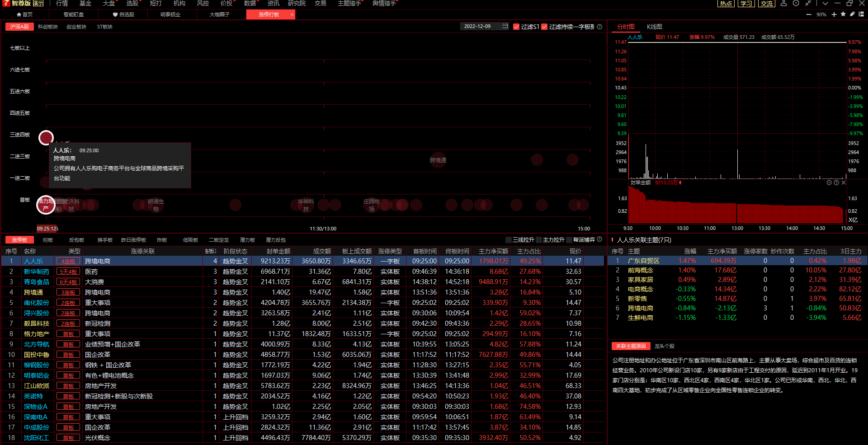Toggle the 过滤持续一字板 checkbox

[544, 27]
